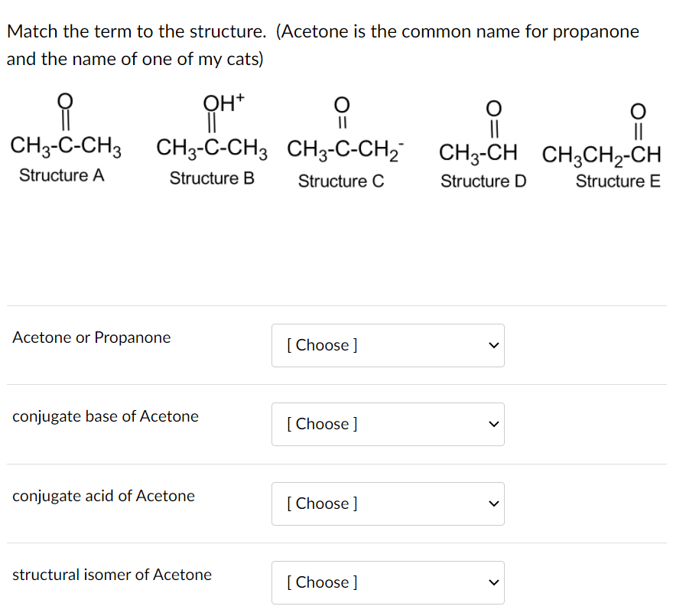Open the dropdown for Acetone or Propanone
The image size is (673, 616).
pos(388,345)
